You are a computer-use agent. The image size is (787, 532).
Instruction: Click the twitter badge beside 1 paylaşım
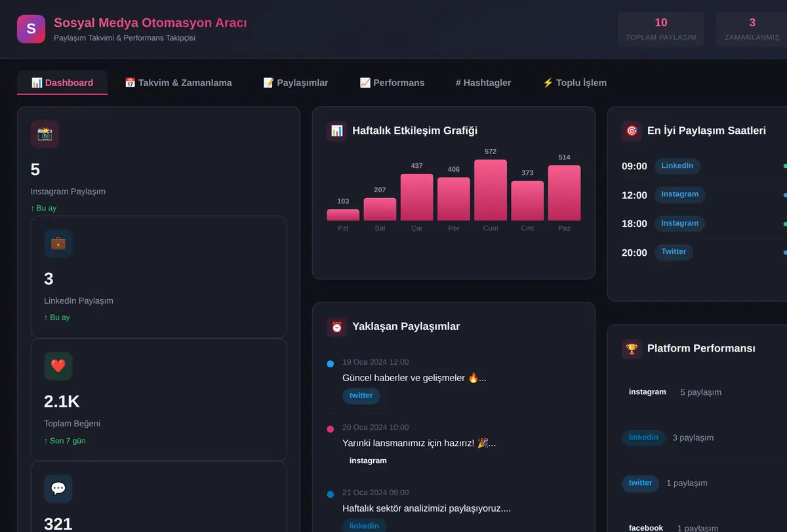coord(641,483)
